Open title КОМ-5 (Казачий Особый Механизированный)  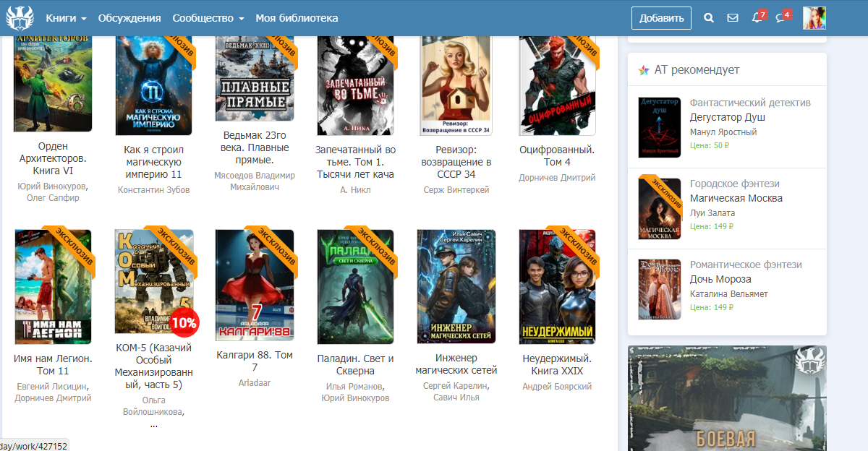click(x=154, y=366)
